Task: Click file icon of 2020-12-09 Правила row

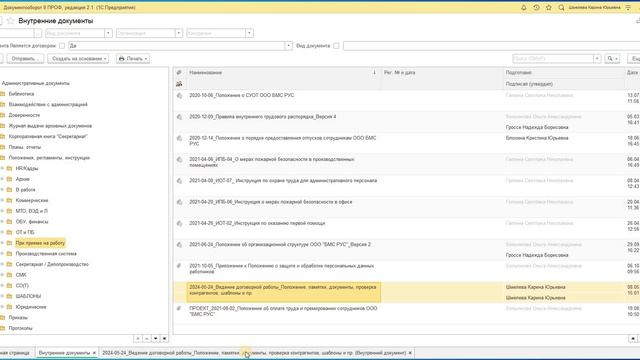Action: (179, 117)
